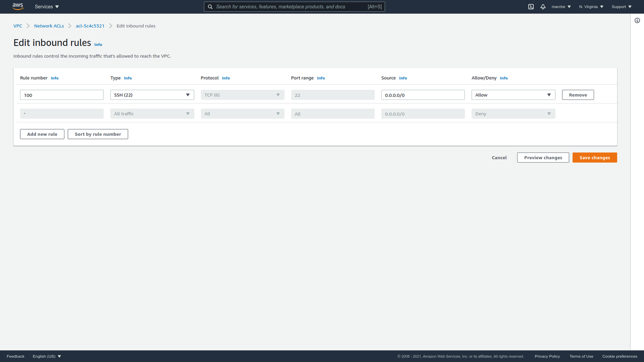Click the rule number field containing 100
Viewport: 644px width, 362px height.
tap(62, 95)
